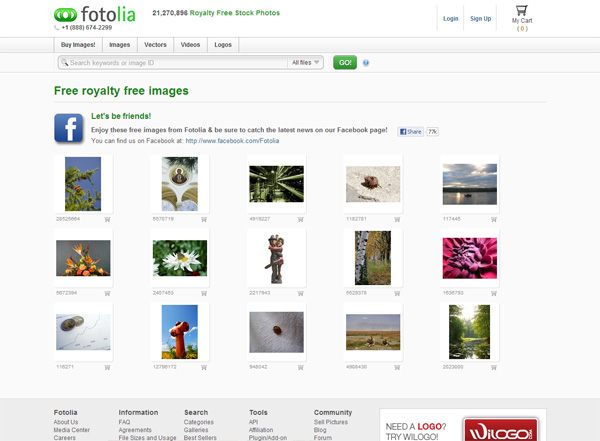This screenshot has width=600, height=441.
Task: Click the search help question mark icon
Action: 366,63
